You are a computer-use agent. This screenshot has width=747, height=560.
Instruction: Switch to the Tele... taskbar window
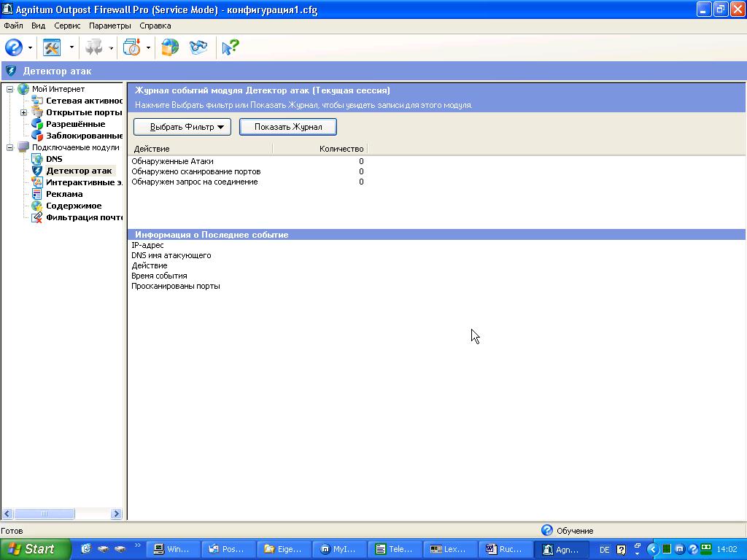(395, 550)
